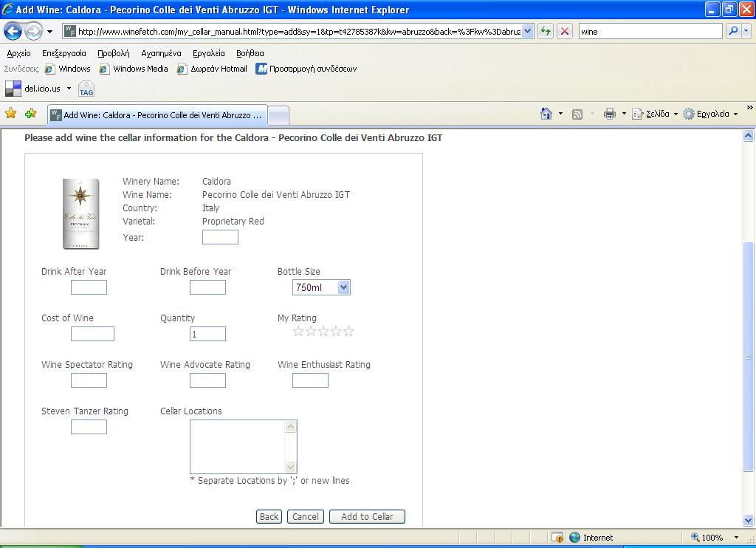Click the Cancel button

pos(305,517)
